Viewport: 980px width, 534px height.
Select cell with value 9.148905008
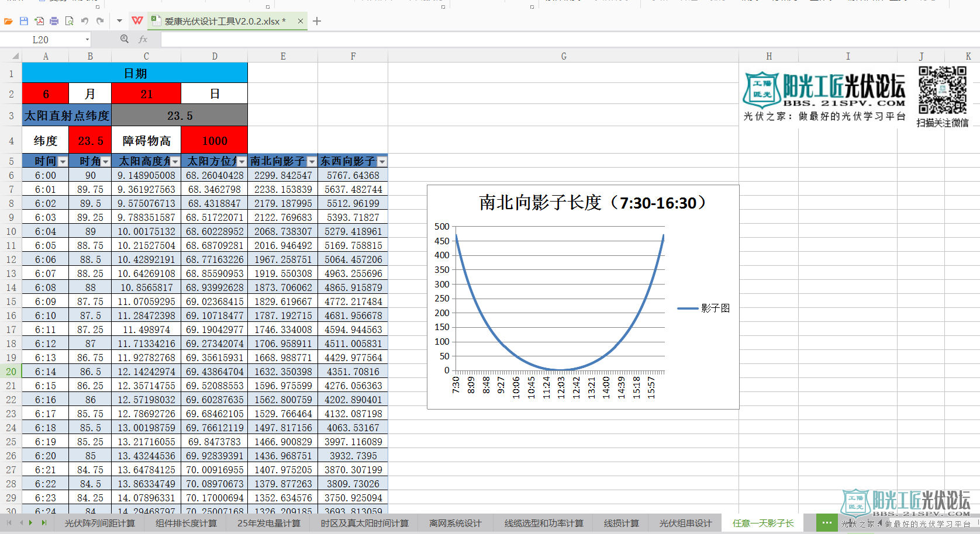tap(146, 175)
